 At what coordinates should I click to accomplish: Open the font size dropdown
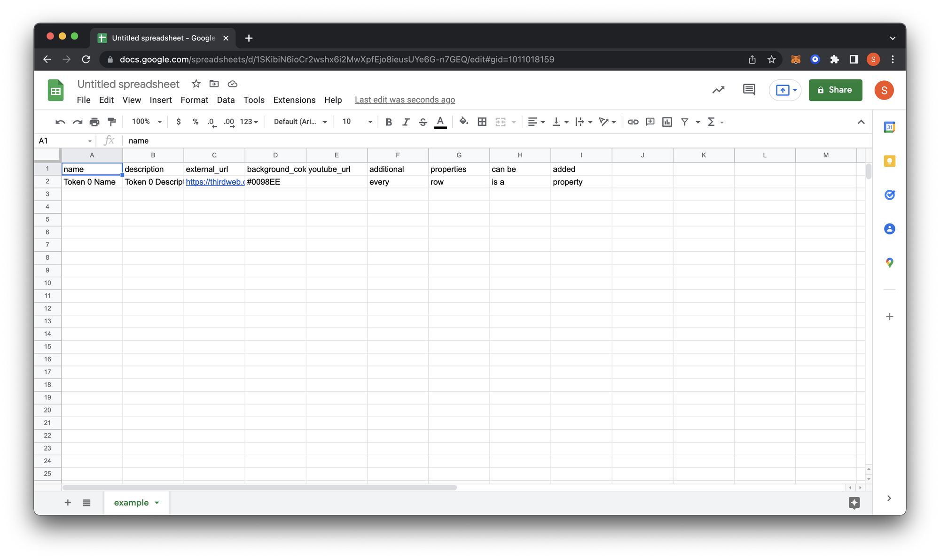coord(369,122)
